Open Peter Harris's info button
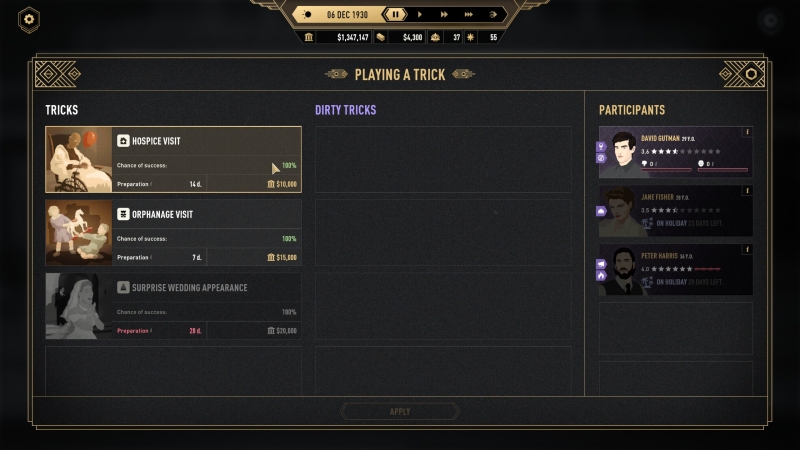Image resolution: width=800 pixels, height=450 pixels. point(746,249)
